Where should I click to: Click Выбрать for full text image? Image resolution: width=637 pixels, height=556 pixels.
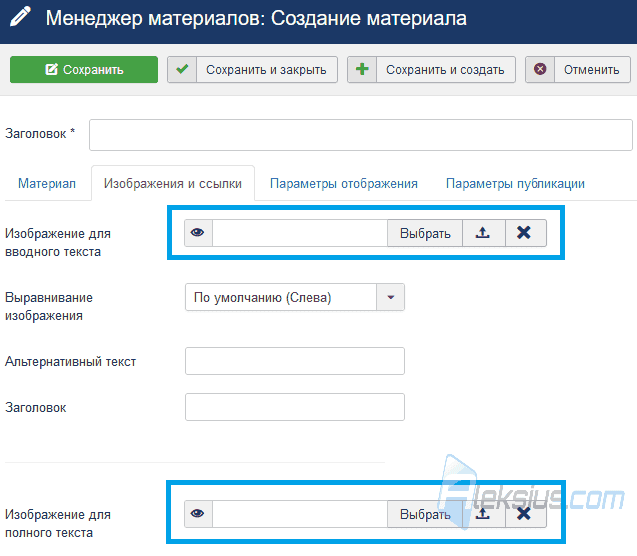425,514
